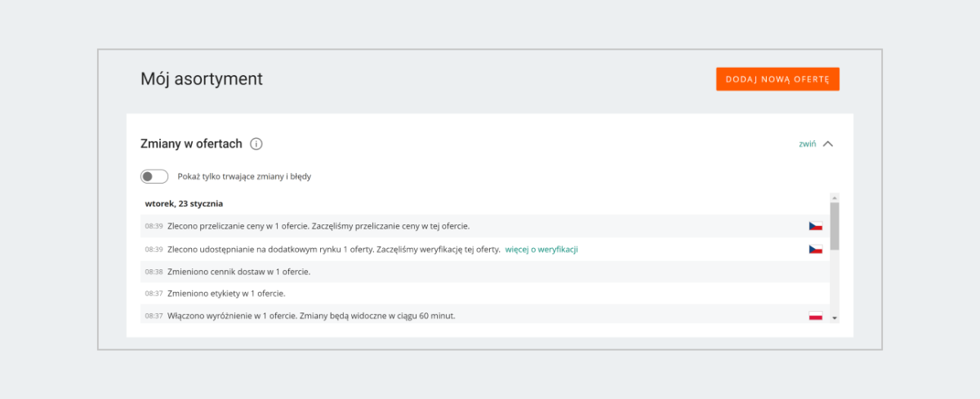
Task: Collapse the section with the chevron-up arrow
Action: point(828,144)
